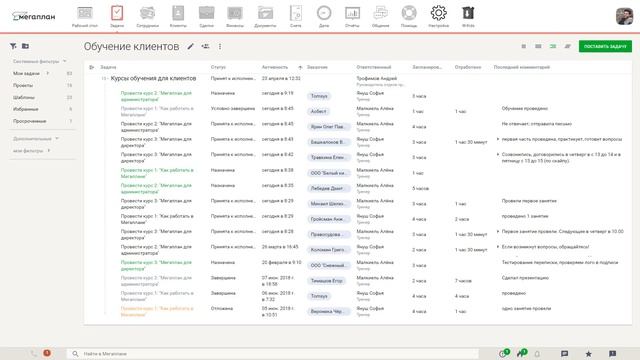Click the Мегаплан logo
The image size is (640, 360).
[33, 16]
